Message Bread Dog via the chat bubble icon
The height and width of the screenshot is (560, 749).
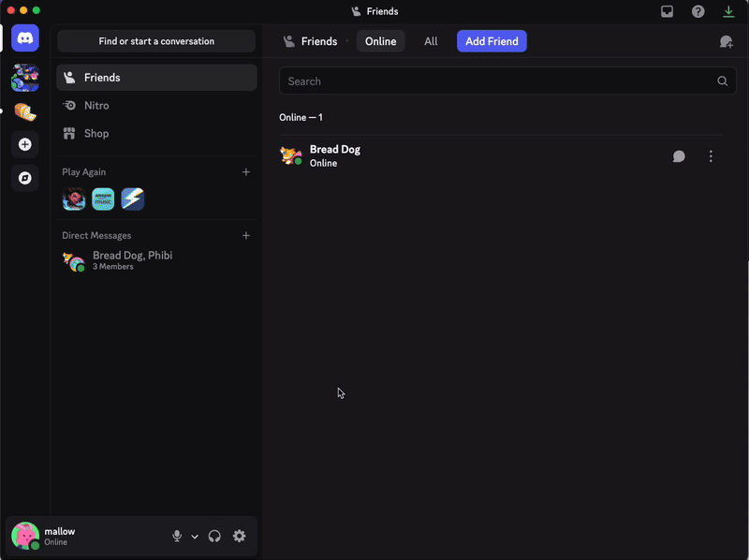point(678,155)
